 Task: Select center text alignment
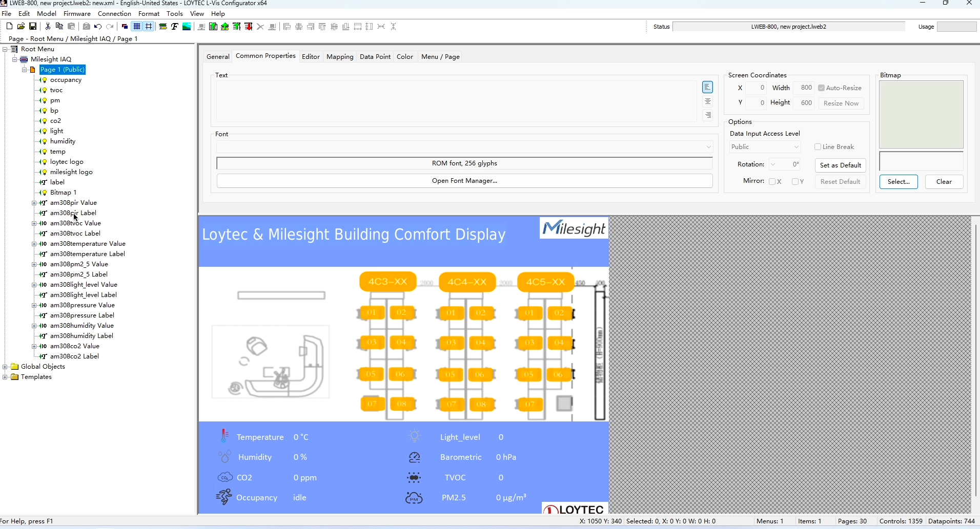click(x=708, y=101)
